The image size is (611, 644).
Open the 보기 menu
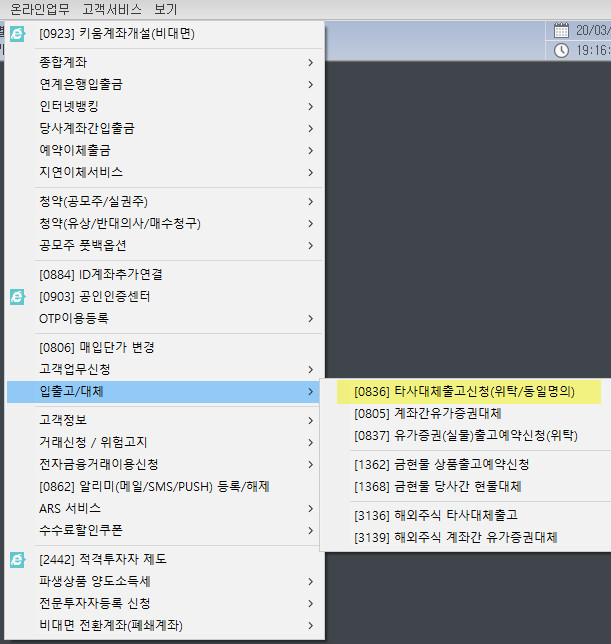pyautogui.click(x=165, y=9)
